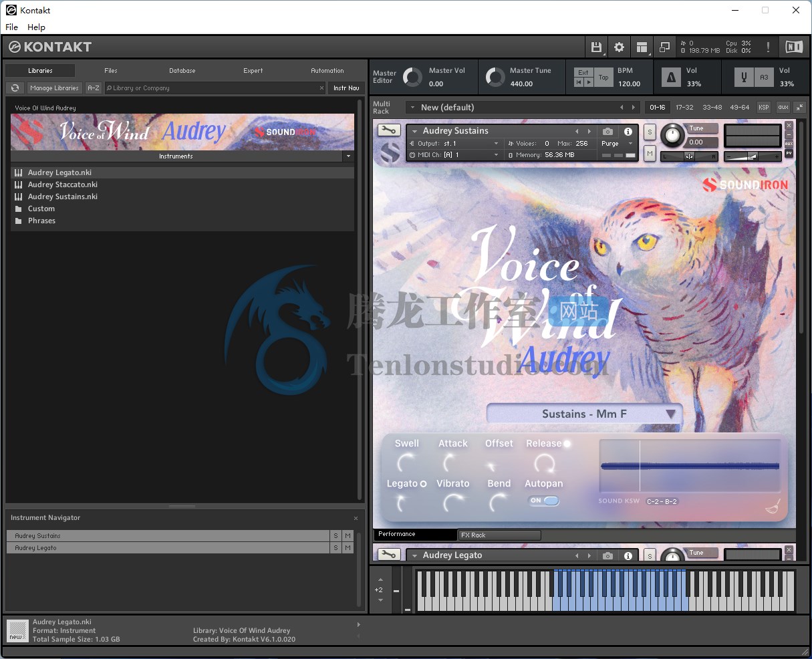Switch to the Files tab
Viewport: 812px width, 659px height.
pos(111,70)
